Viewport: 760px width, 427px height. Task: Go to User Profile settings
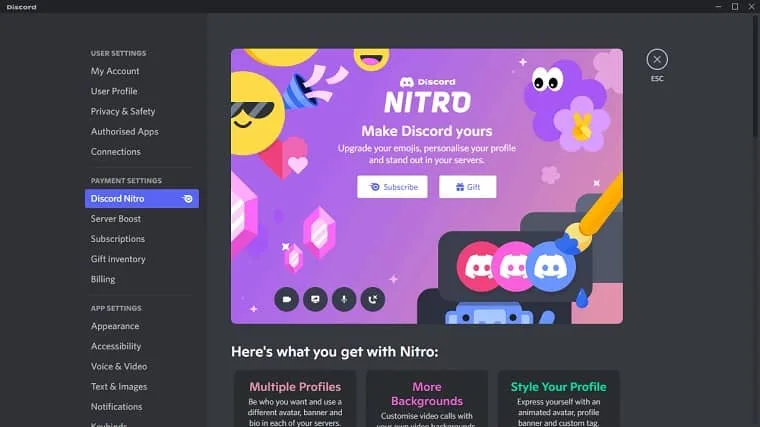click(114, 91)
